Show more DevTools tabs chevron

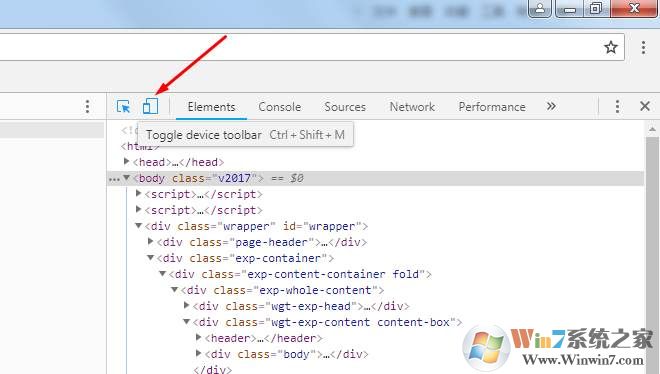click(551, 106)
